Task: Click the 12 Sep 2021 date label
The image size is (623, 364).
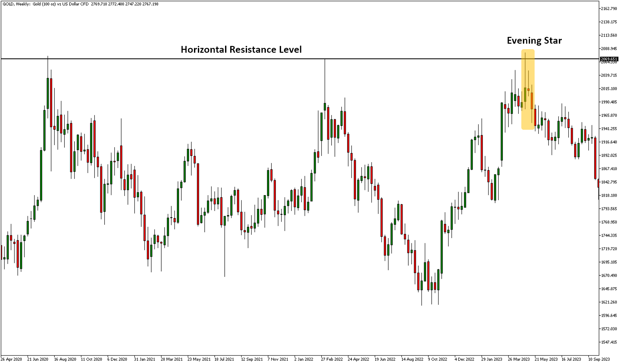Action: [252, 359]
